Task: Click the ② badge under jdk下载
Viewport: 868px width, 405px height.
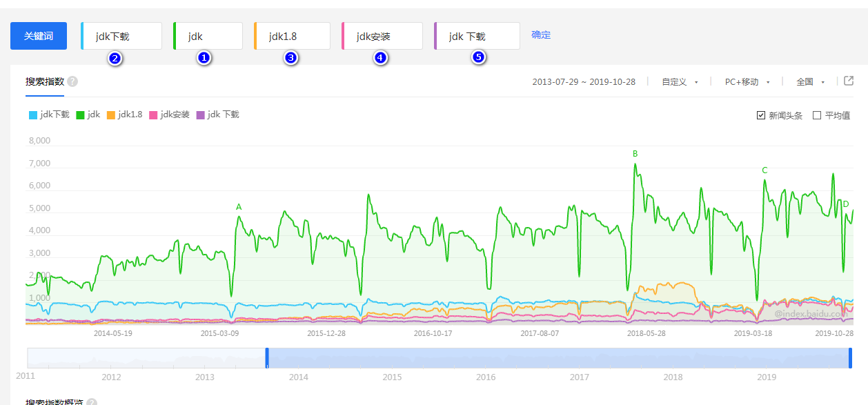Action: tap(116, 58)
